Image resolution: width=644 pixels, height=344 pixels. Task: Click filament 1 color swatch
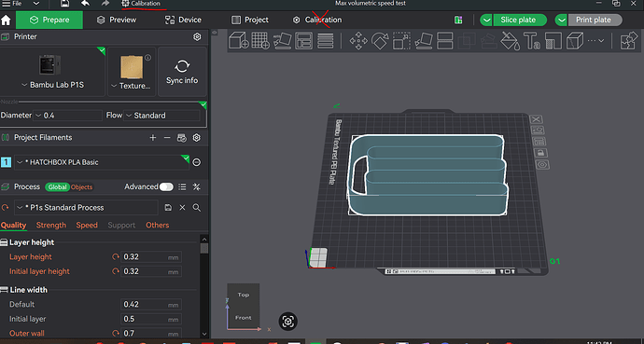coord(6,162)
